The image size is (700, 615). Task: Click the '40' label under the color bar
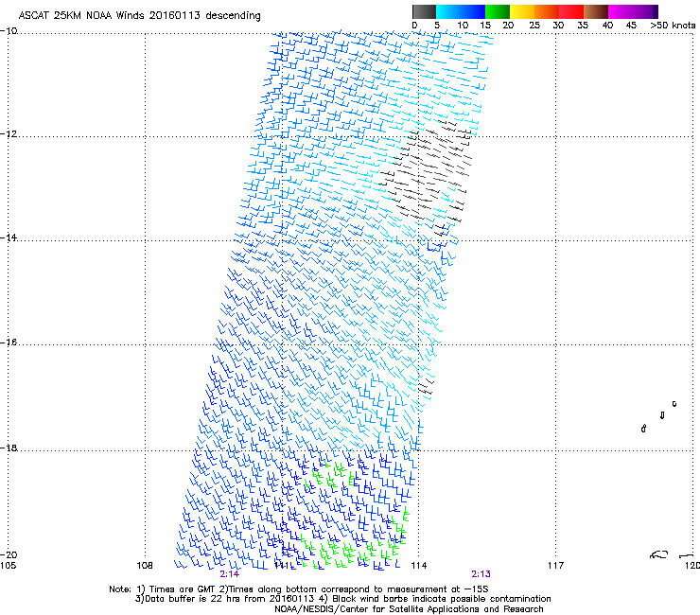pos(607,26)
